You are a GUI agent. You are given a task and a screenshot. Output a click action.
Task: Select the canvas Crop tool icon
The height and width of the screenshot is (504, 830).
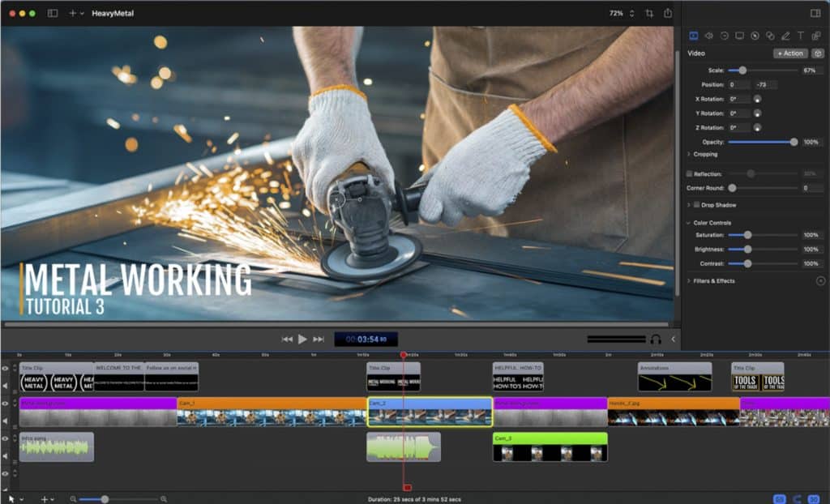point(649,13)
